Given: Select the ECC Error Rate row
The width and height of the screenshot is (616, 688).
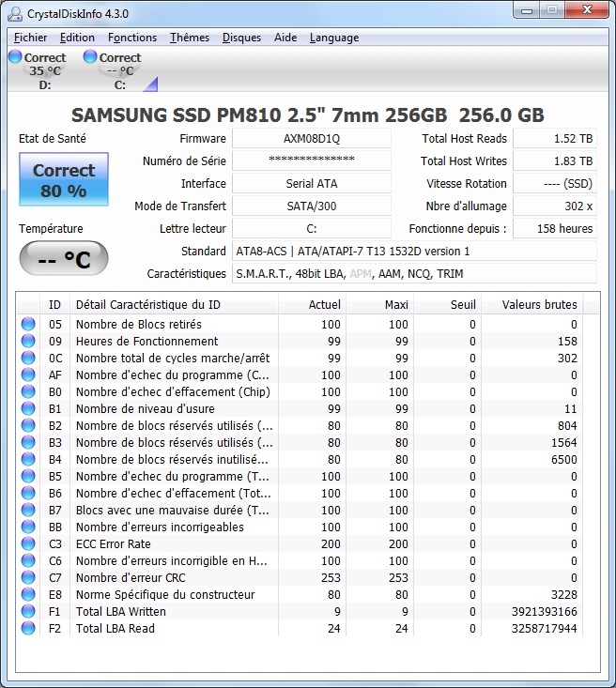Looking at the screenshot, I should click(x=300, y=543).
